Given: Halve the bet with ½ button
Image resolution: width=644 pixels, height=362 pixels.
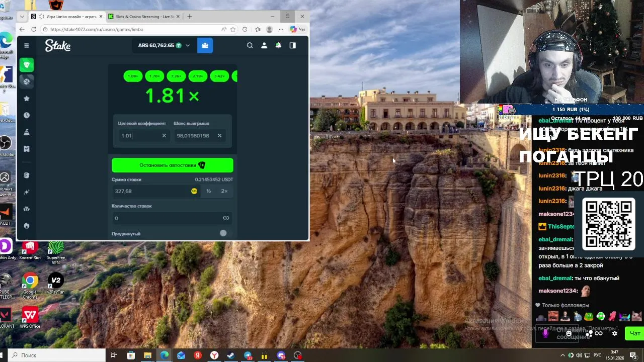Looking at the screenshot, I should (208, 191).
